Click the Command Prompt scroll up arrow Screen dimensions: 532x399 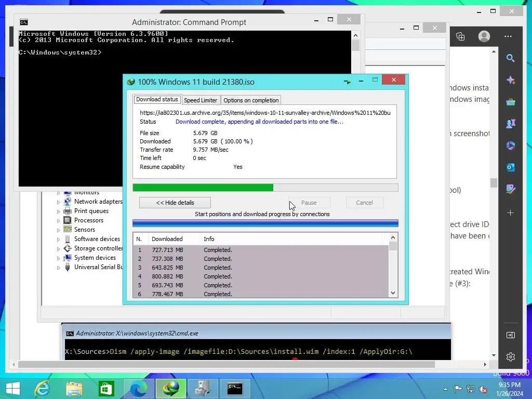tap(355, 35)
